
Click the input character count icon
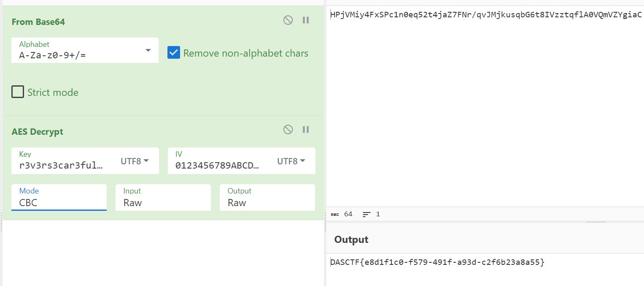[335, 215]
